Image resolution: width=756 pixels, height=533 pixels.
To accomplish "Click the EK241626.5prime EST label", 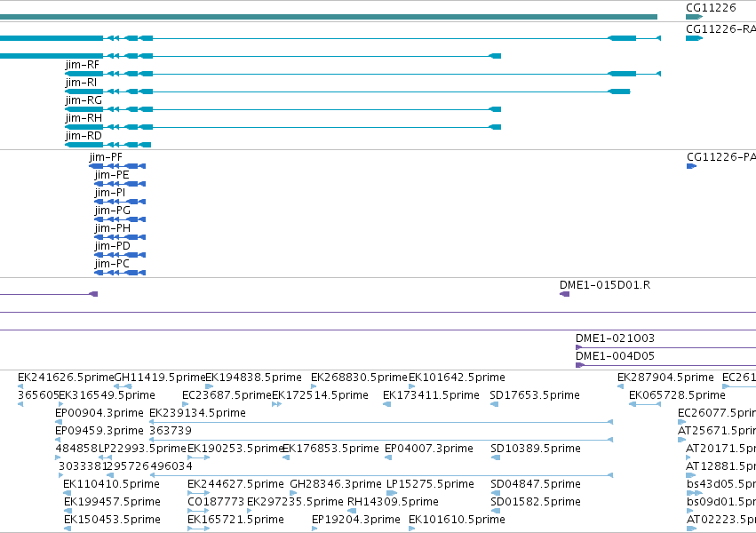I will coord(66,378).
